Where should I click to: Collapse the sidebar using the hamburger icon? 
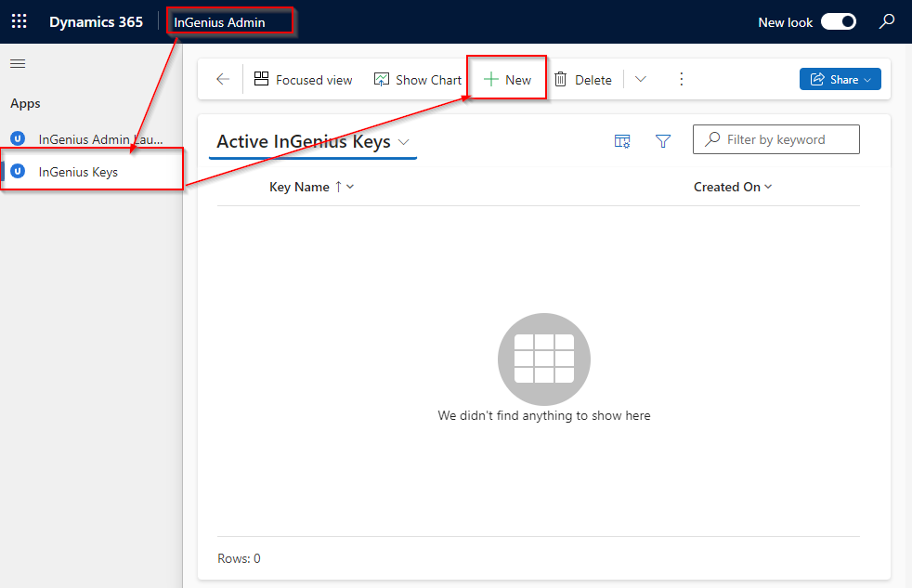[x=18, y=64]
